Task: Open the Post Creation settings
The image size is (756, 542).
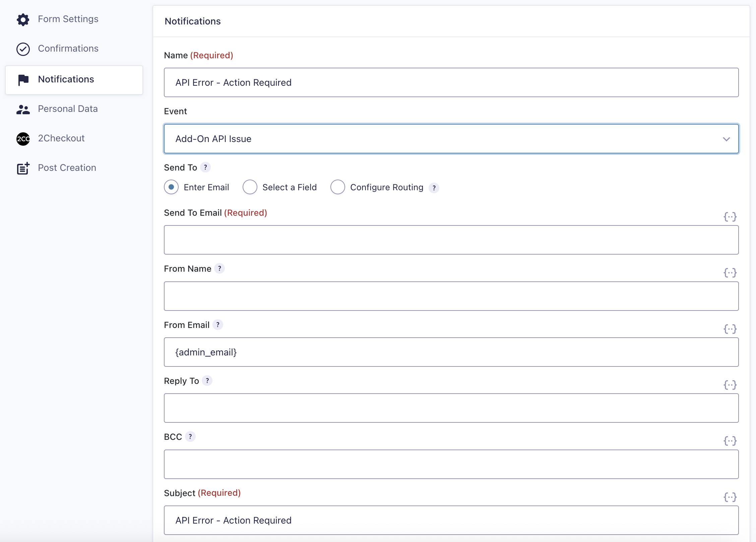Action: (67, 168)
